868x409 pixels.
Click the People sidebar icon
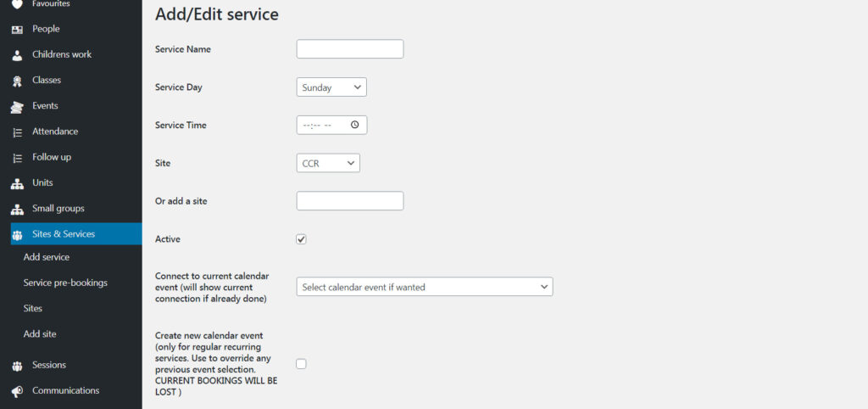pos(17,30)
